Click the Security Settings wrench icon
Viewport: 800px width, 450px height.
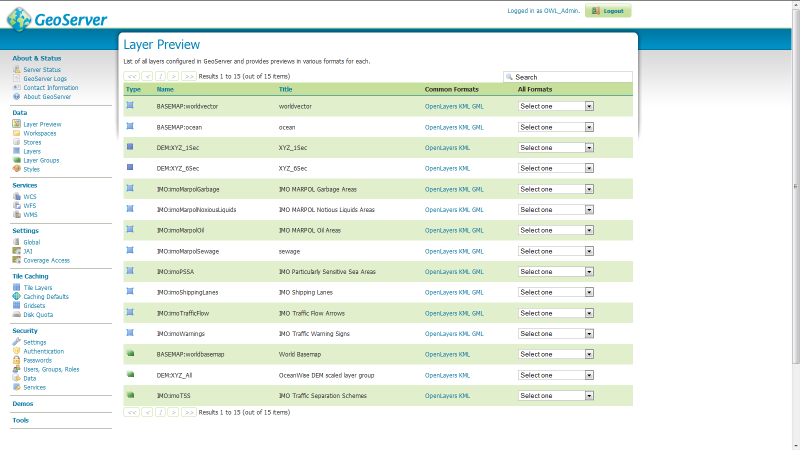(x=17, y=342)
